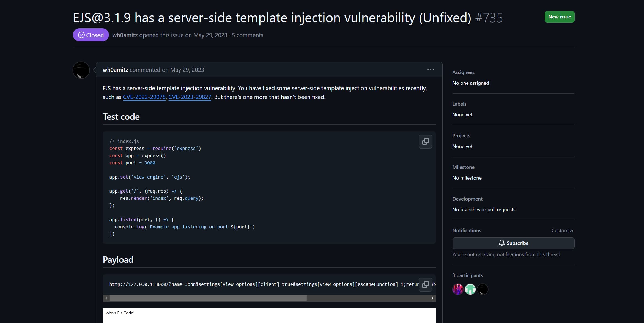This screenshot has height=323, width=644.
Task: Click the Closed status badge
Action: pos(91,35)
